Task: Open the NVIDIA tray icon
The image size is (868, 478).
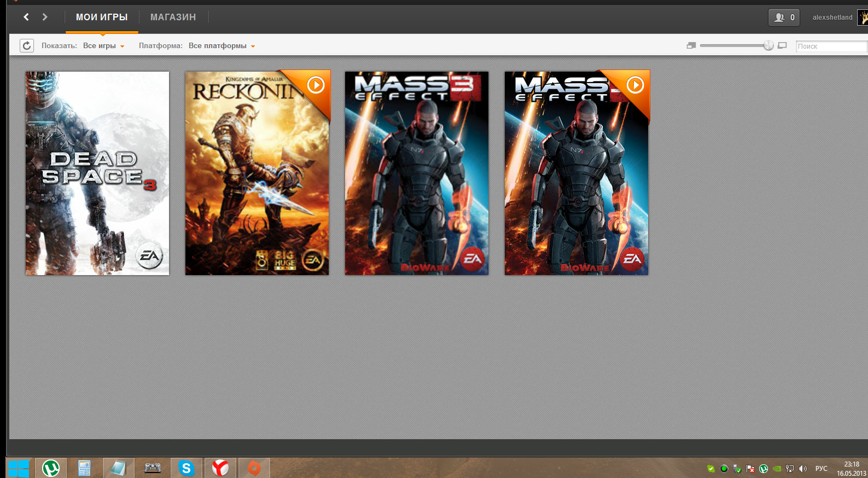Action: 777,469
